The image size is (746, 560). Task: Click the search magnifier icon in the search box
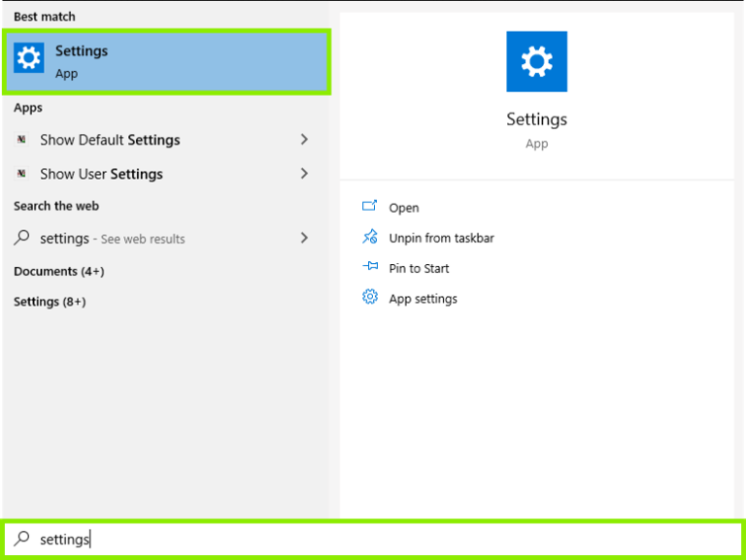[21, 539]
